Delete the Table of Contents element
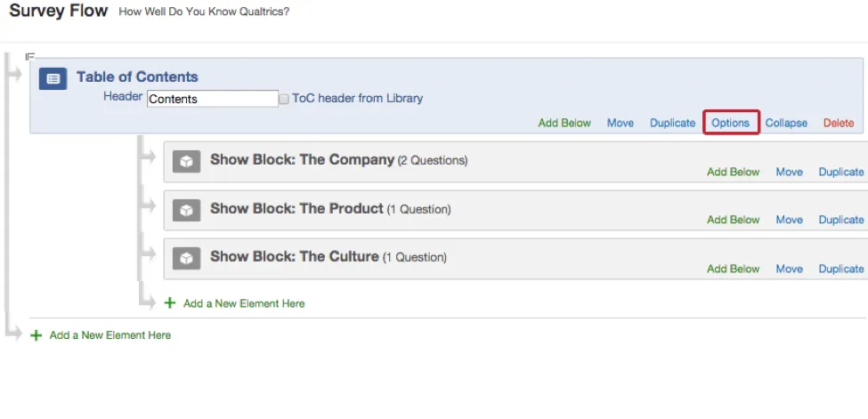The width and height of the screenshot is (868, 419). 839,123
